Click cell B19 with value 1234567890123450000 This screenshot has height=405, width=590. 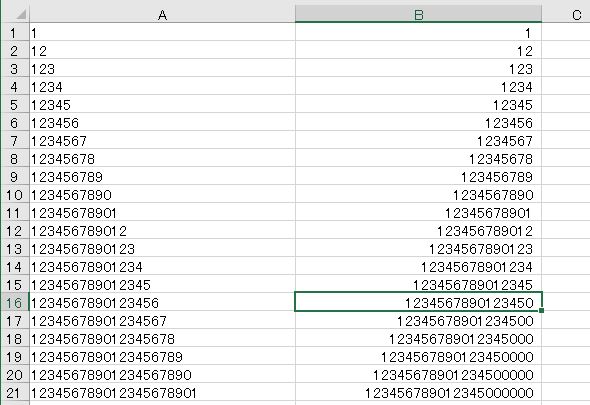(x=418, y=357)
